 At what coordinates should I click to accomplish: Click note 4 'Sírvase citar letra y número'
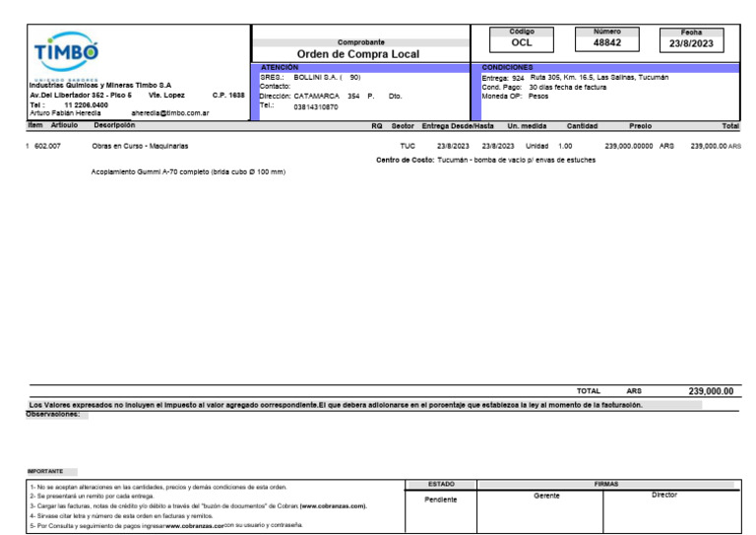tap(121, 516)
